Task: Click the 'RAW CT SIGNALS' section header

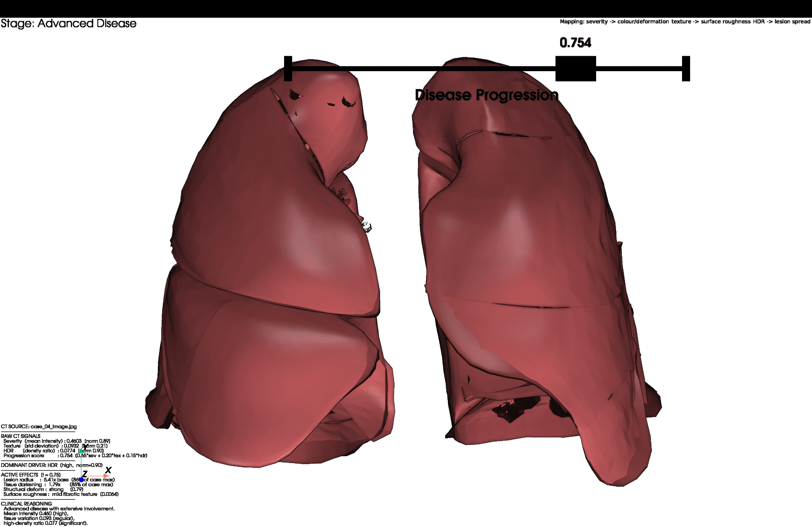Action: [x=20, y=436]
